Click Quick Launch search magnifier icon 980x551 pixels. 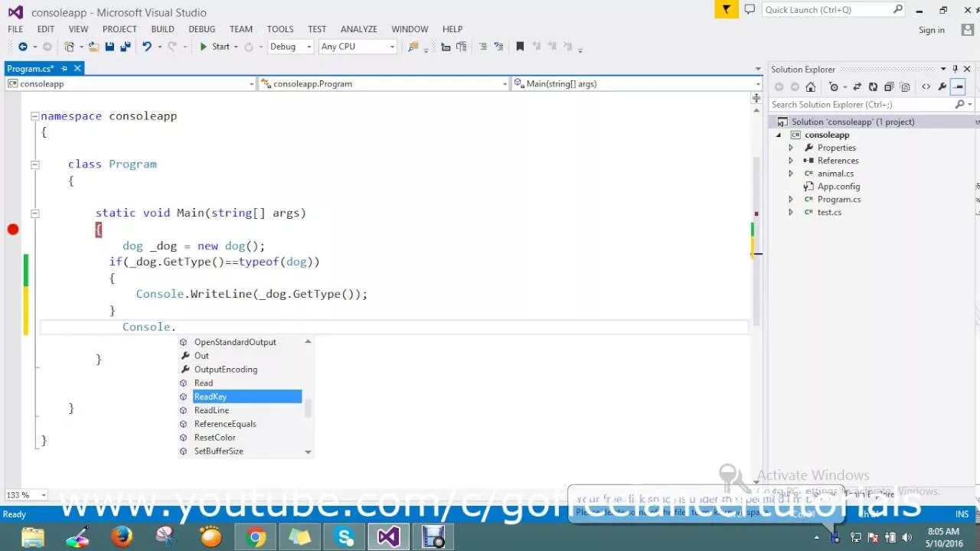coord(898,9)
